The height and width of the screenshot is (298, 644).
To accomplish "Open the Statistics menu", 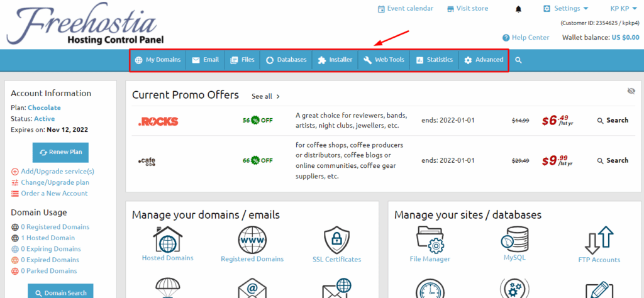I will (x=434, y=60).
